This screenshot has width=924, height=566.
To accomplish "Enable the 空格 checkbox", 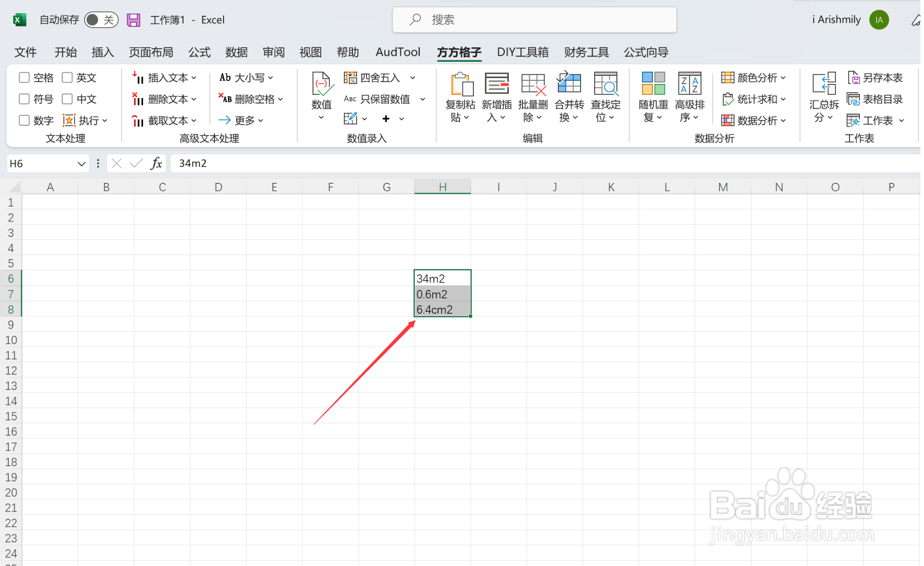I will tap(24, 78).
